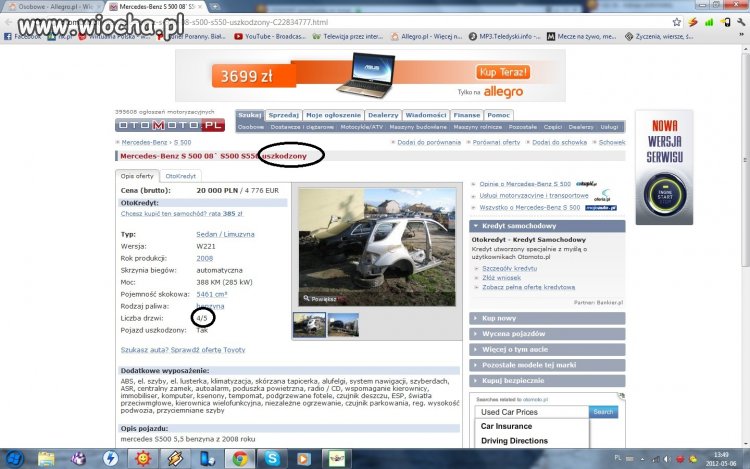Open Skype from the taskbar

click(272, 459)
